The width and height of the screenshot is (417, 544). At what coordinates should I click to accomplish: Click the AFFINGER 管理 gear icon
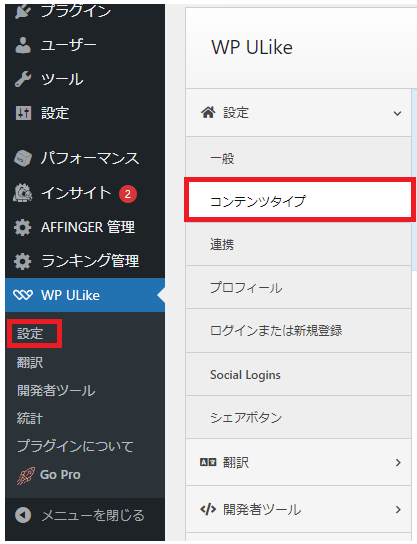tap(23, 228)
